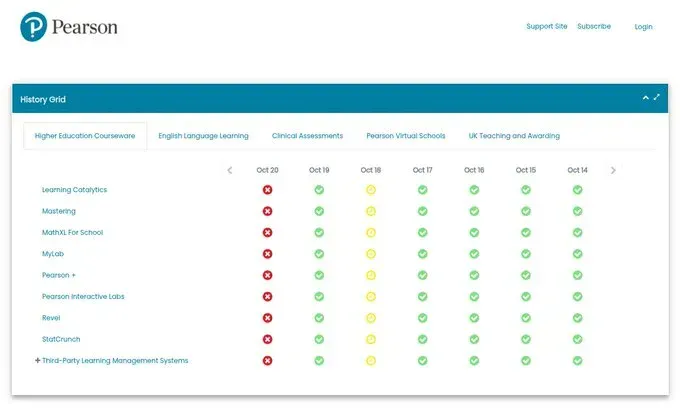The image size is (680, 413).
Task: Go to newer dates with left chevron
Action: (x=230, y=170)
